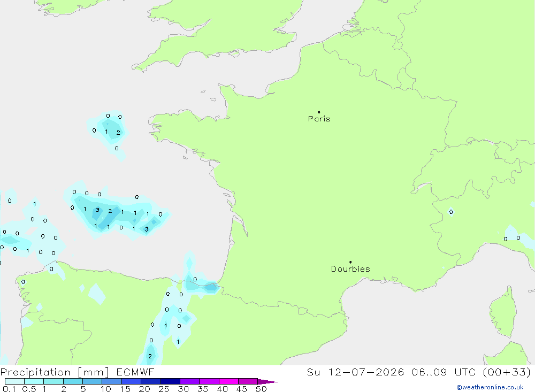
Task: Click the ECMWF model label
Action: point(135,372)
